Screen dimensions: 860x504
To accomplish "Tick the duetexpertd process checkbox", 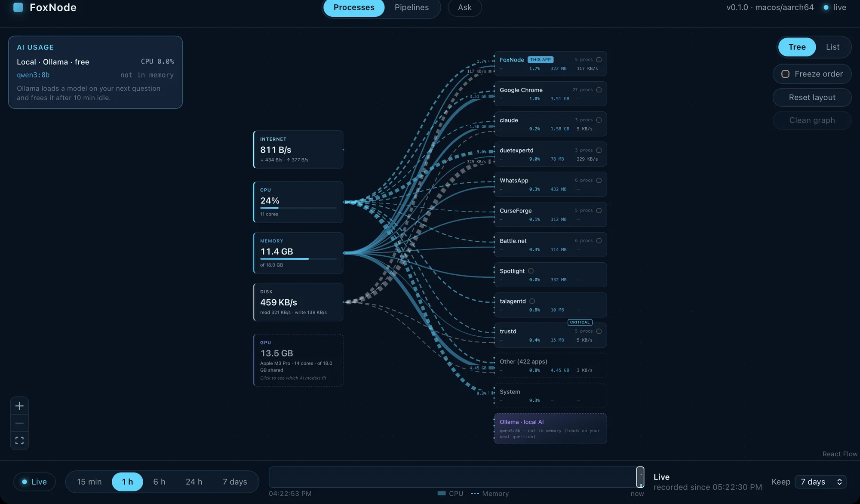I will 599,150.
